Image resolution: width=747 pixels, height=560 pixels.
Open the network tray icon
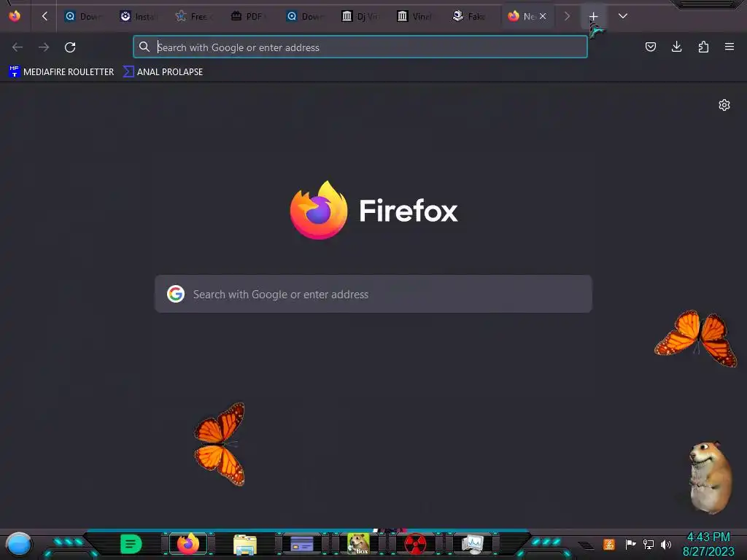coord(649,544)
